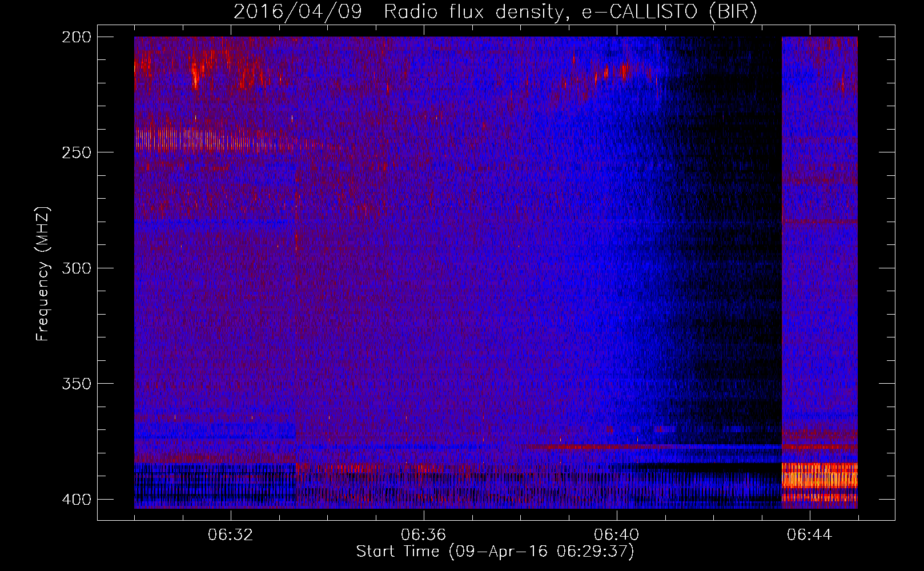Click the 'Start Time (09-Apr-16 06:29:37)' label
924x571 pixels.
tap(495, 552)
